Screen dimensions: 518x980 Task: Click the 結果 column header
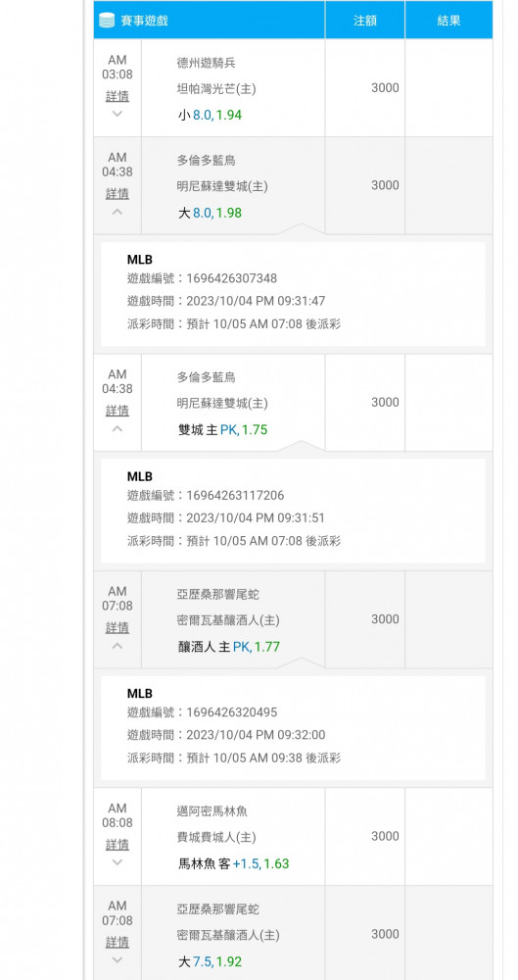pyautogui.click(x=448, y=20)
